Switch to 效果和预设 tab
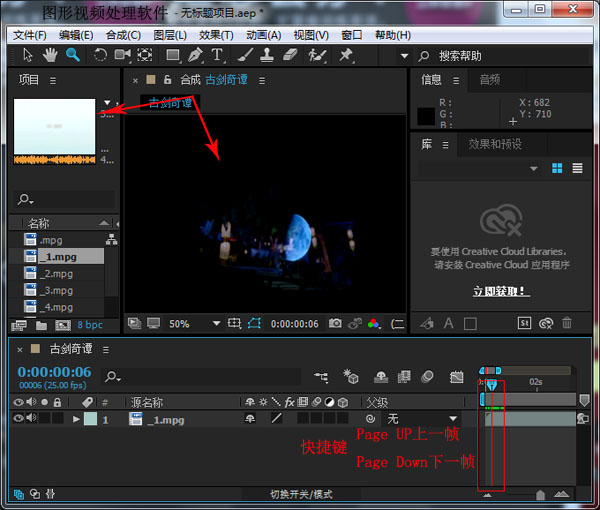 click(x=495, y=144)
